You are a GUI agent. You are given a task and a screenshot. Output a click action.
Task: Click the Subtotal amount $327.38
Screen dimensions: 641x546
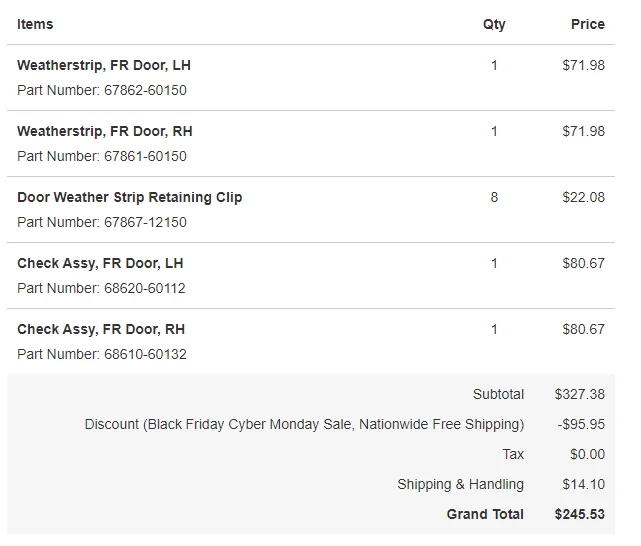[579, 394]
